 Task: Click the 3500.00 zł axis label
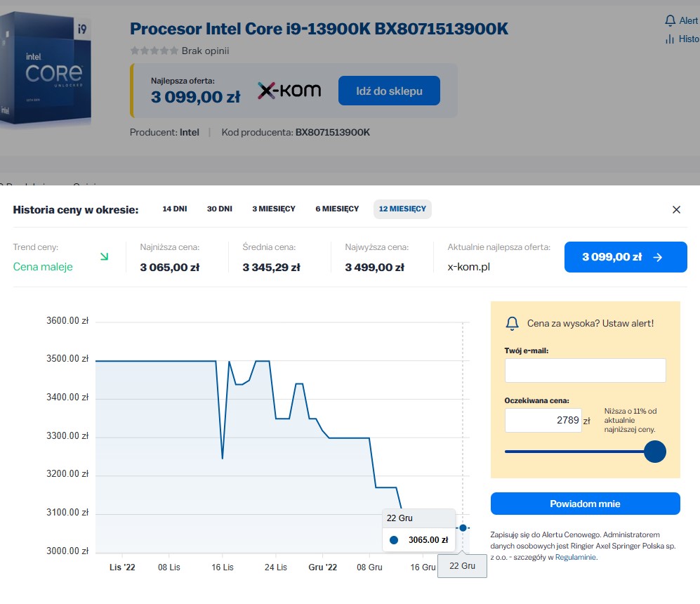[x=67, y=358]
